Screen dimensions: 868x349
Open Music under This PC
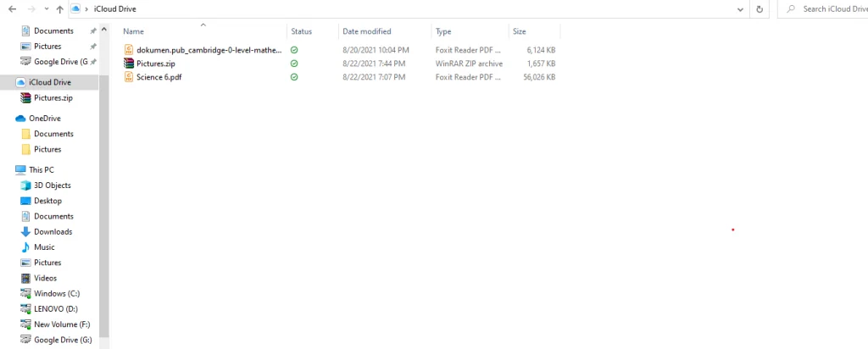click(44, 247)
